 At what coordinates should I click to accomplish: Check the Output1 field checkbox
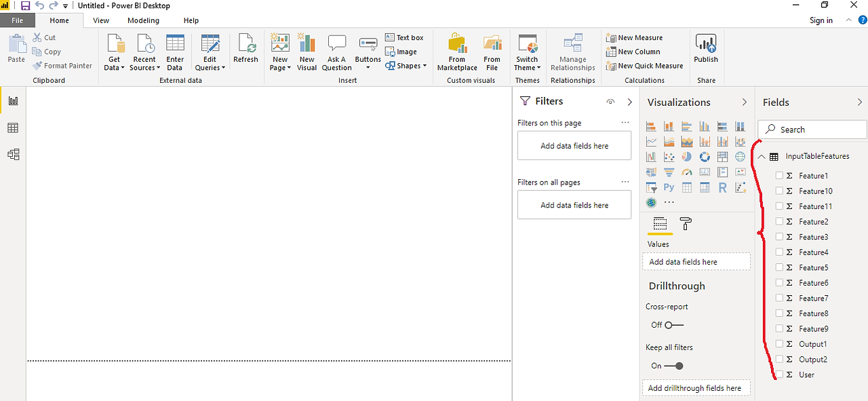779,344
